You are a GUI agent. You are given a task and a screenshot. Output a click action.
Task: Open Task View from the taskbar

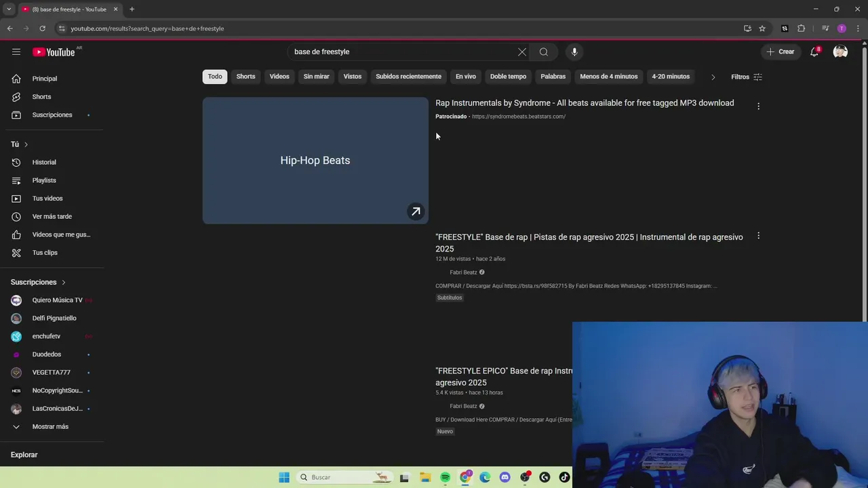click(404, 477)
